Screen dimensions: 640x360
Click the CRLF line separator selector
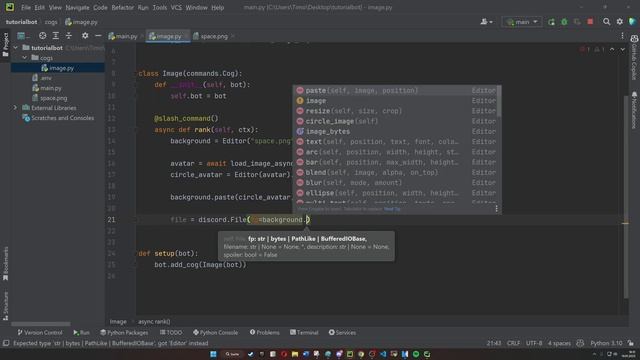point(513,343)
